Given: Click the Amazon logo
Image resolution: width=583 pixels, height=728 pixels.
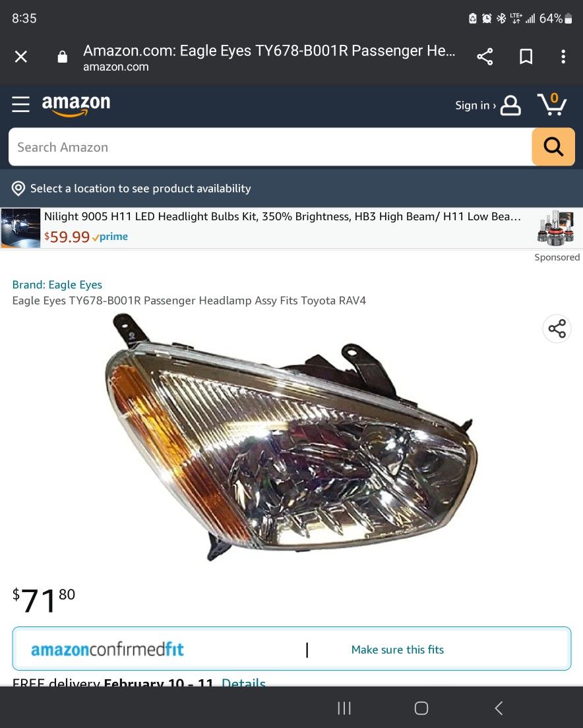Looking at the screenshot, I should coord(76,106).
